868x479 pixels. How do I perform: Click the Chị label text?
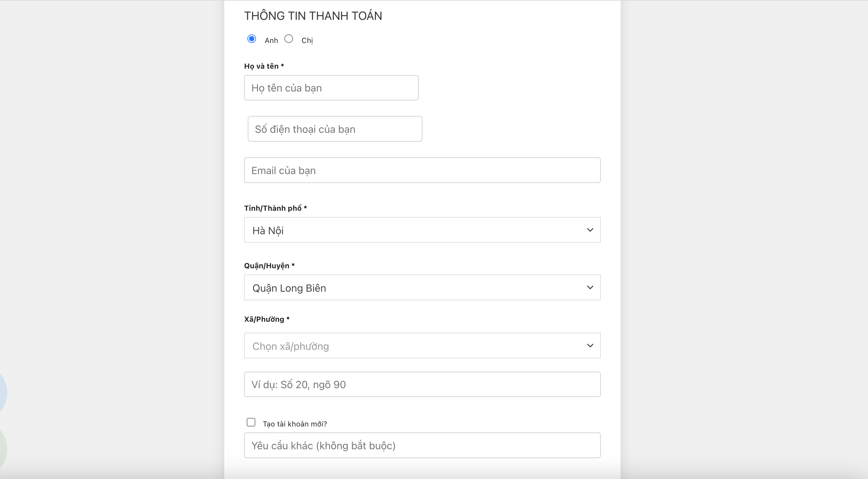pyautogui.click(x=307, y=40)
